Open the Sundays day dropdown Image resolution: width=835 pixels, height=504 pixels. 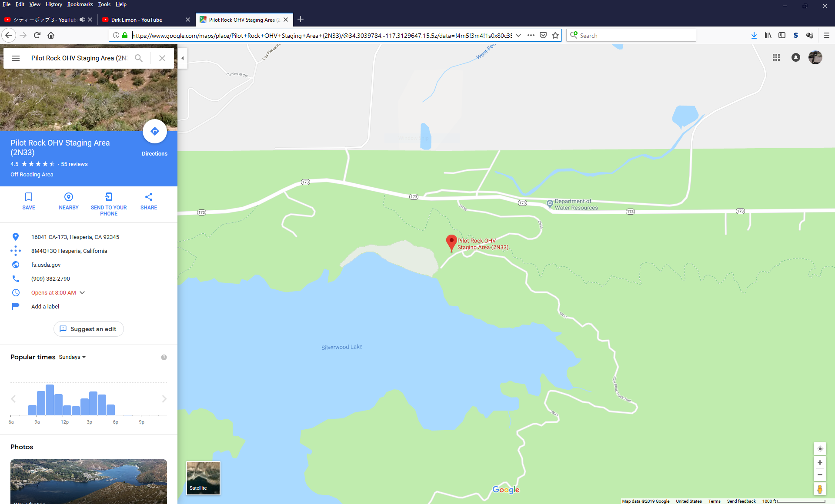tap(72, 357)
